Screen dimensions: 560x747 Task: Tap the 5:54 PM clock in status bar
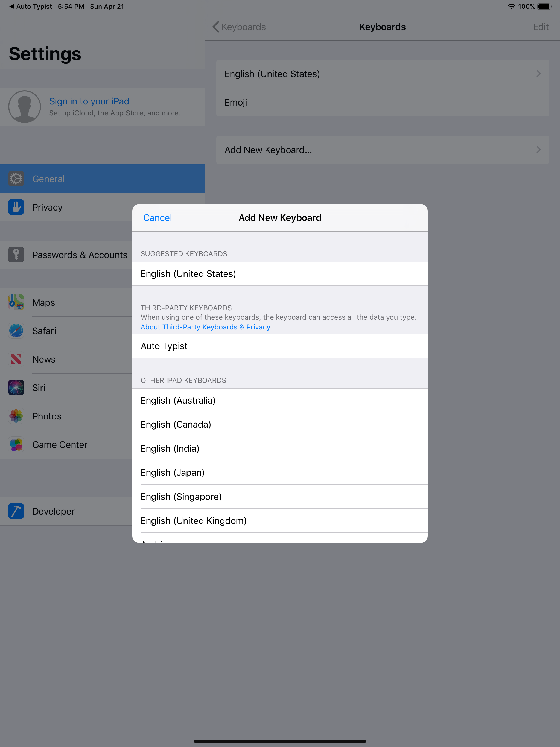point(71,6)
